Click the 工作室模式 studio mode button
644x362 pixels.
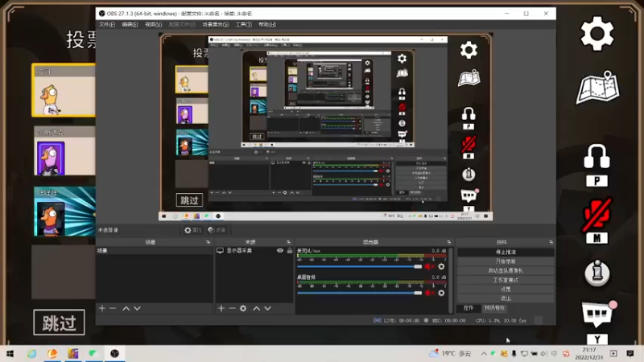point(506,280)
